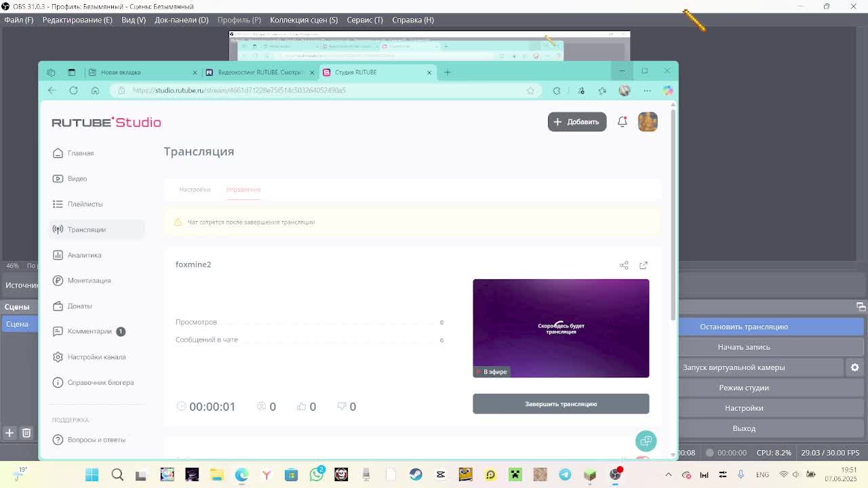The height and width of the screenshot is (488, 868).
Task: Add page to favorites star icon
Action: point(530,90)
